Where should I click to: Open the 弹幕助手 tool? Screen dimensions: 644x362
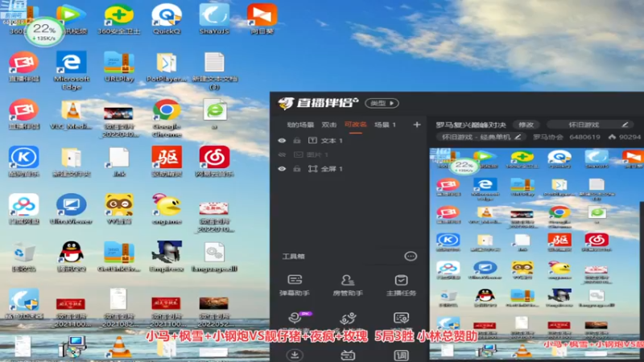[x=295, y=285]
